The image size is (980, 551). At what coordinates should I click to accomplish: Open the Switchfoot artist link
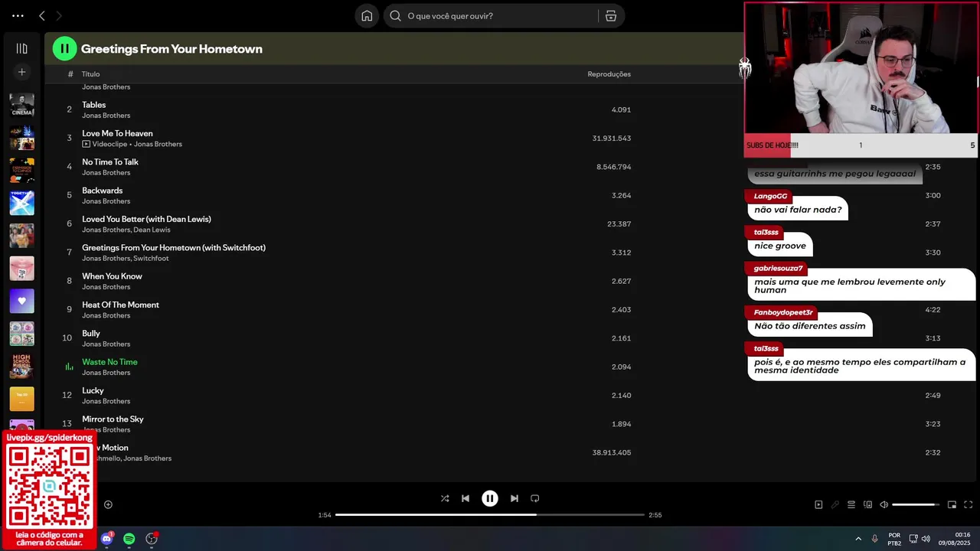151,259
